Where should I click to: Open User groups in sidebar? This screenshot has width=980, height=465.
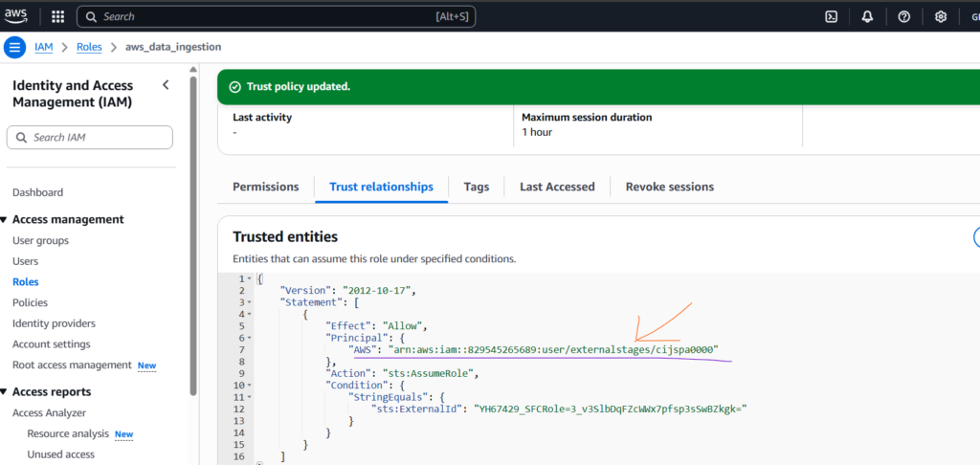click(40, 240)
